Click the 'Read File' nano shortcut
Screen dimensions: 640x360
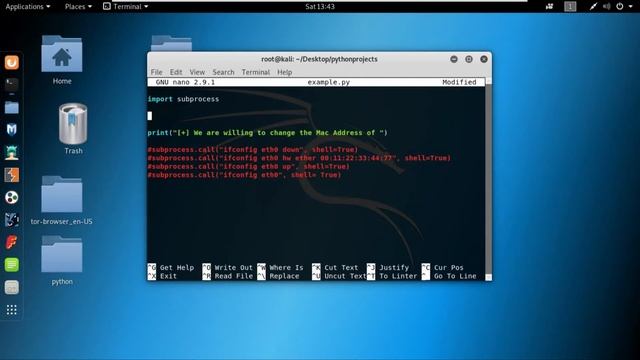(x=228, y=276)
